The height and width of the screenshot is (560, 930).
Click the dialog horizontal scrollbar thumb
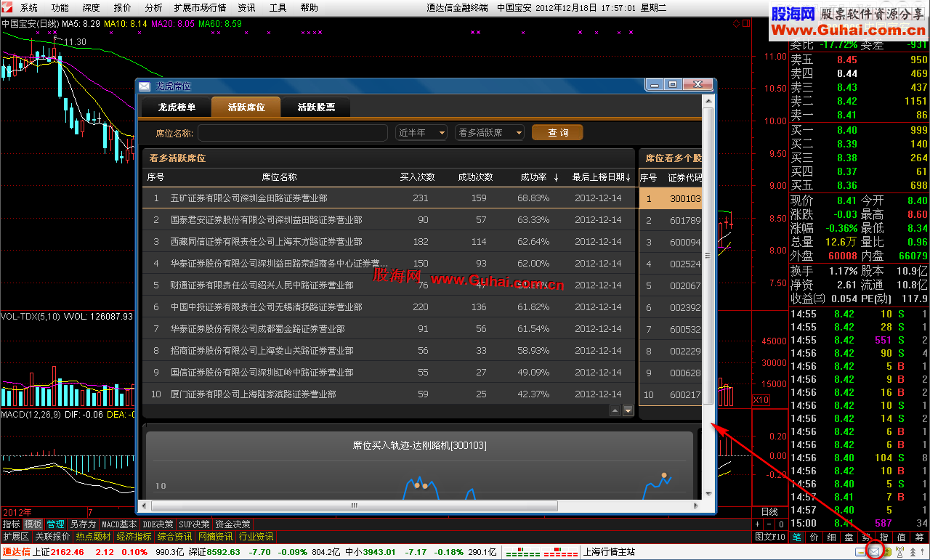pyautogui.click(x=355, y=506)
